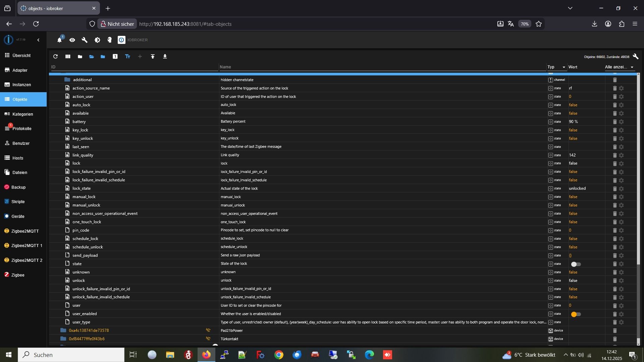Click the upload objects arrow icon
Viewport: 644px width, 362px height.
153,57
